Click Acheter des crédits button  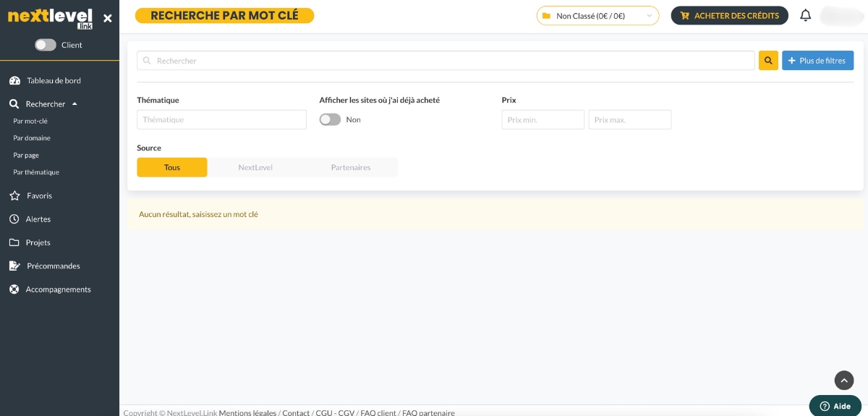pos(729,15)
